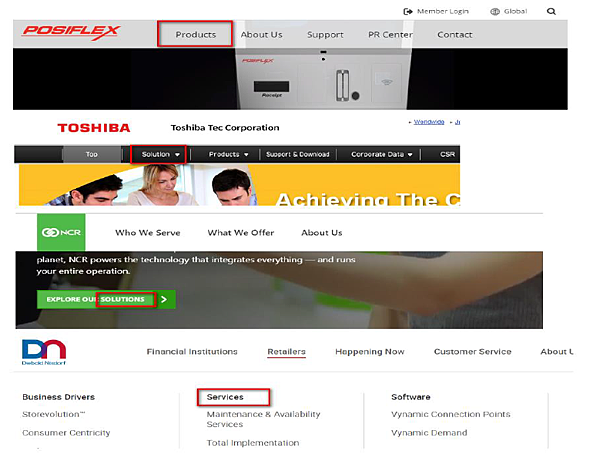Open Toshiba Support & Download

tap(297, 154)
